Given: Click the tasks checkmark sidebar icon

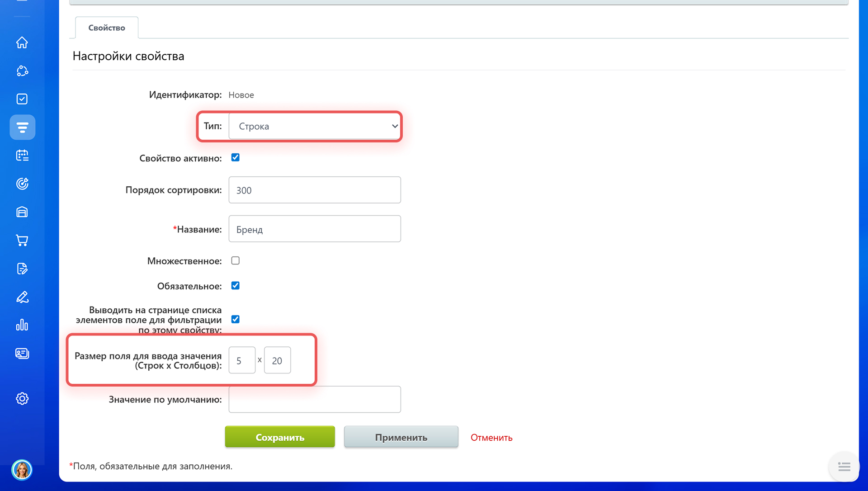Looking at the screenshot, I should (x=22, y=99).
